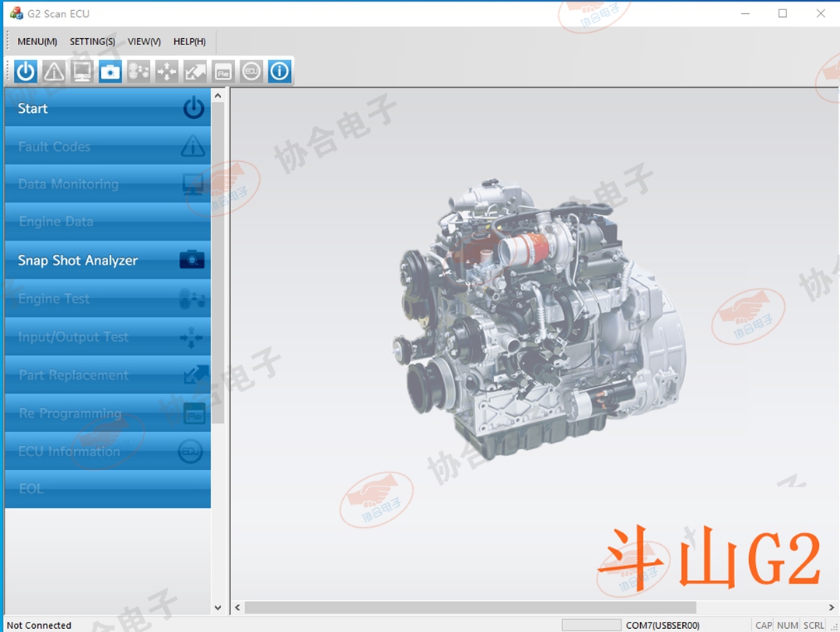Select EOL sidebar item

pyautogui.click(x=107, y=489)
